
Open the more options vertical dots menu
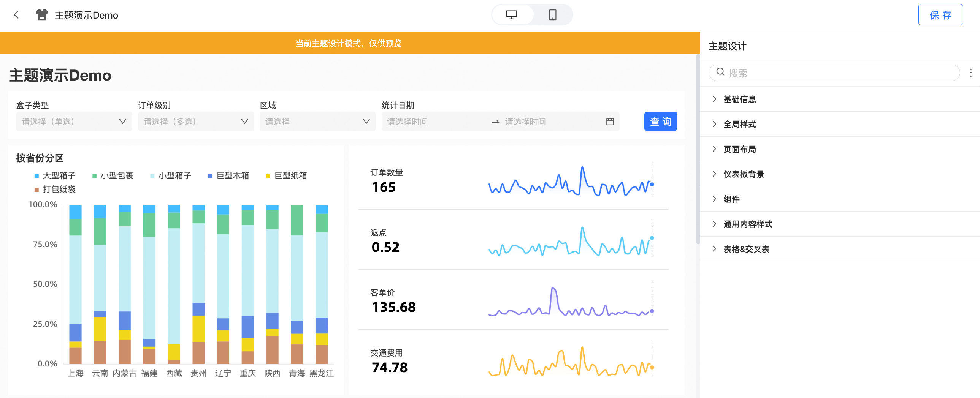pyautogui.click(x=970, y=73)
